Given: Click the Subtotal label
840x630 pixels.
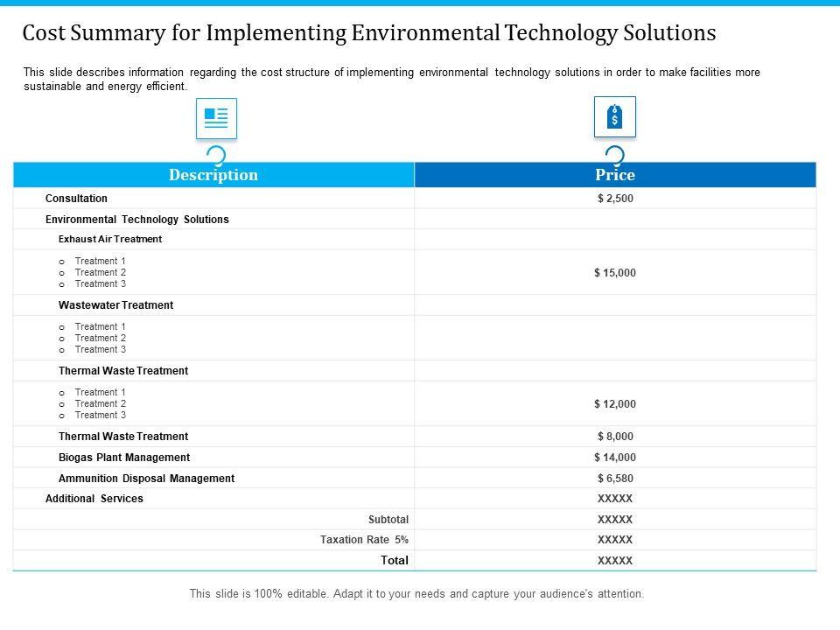Looking at the screenshot, I should coord(388,520).
